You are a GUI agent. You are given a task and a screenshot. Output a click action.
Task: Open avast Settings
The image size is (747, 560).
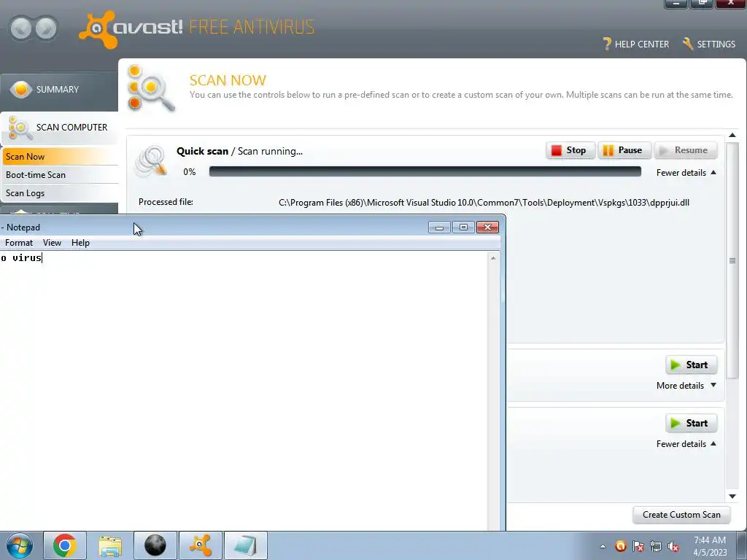pyautogui.click(x=709, y=44)
